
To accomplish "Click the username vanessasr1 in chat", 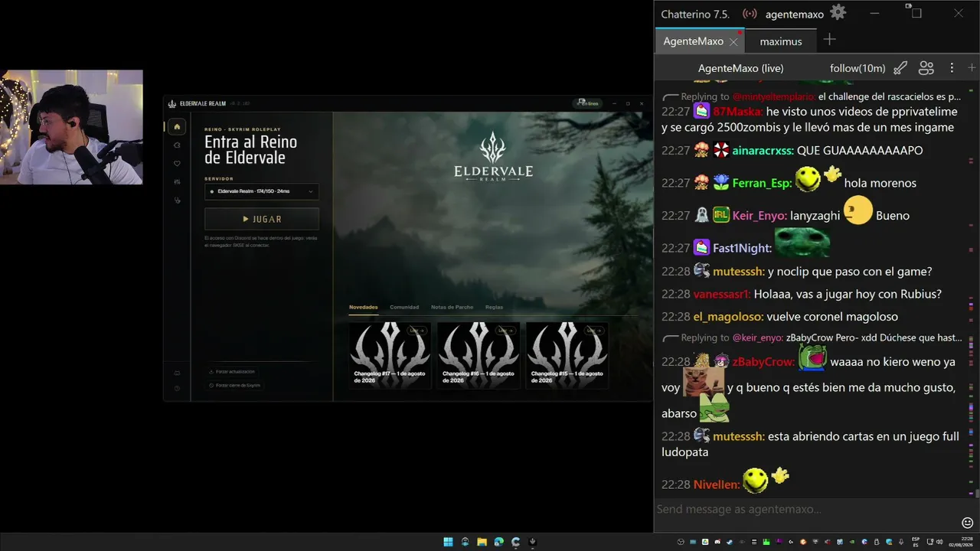I will (x=722, y=294).
